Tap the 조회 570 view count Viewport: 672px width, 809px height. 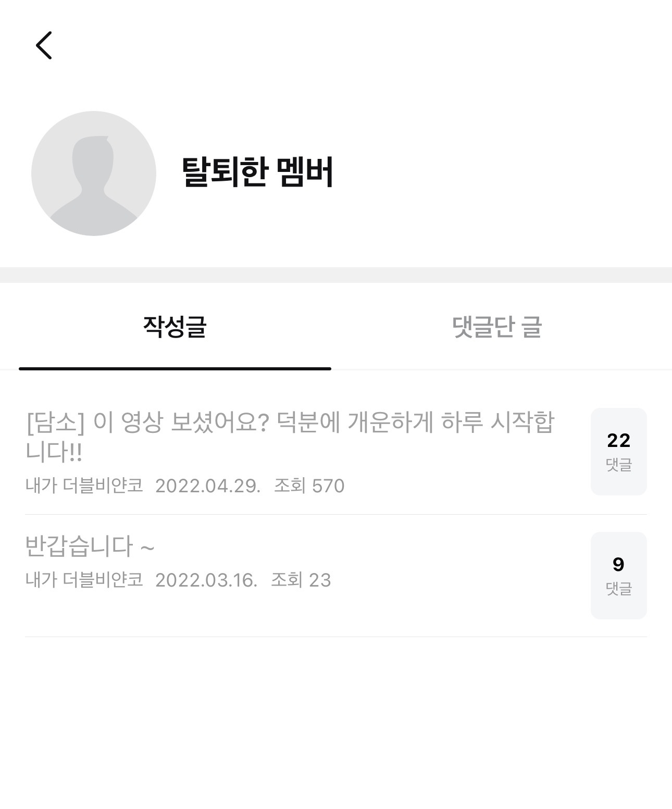pyautogui.click(x=309, y=486)
